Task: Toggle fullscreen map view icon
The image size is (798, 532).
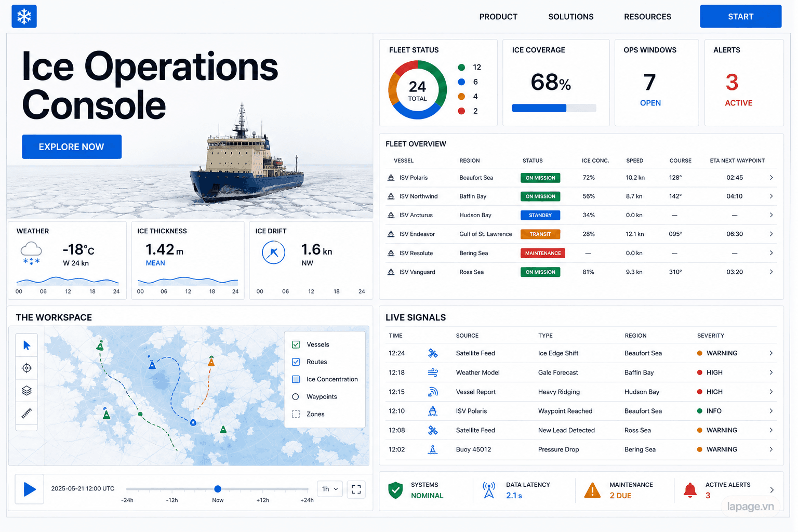Action: pyautogui.click(x=356, y=489)
